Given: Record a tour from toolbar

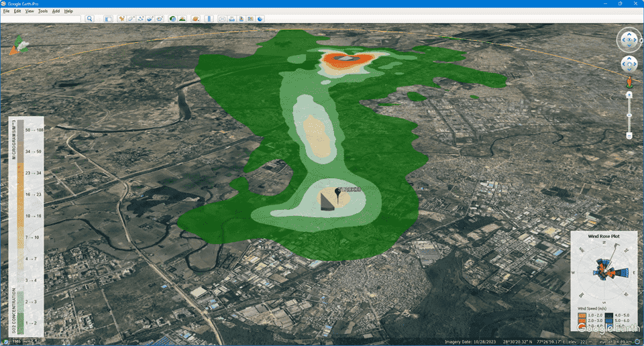Looking at the screenshot, I should pos(160,19).
